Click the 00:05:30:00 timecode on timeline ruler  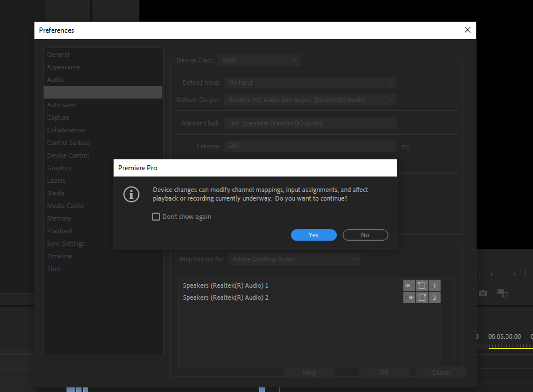(504, 336)
